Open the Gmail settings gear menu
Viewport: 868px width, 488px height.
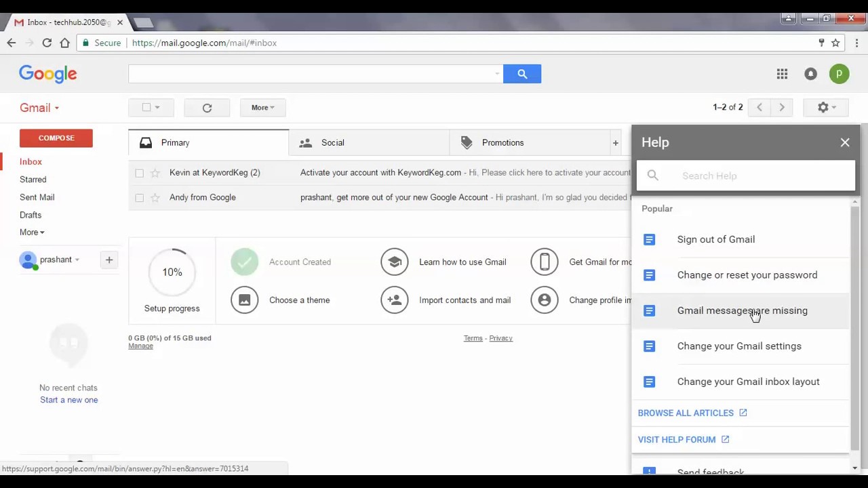point(826,107)
